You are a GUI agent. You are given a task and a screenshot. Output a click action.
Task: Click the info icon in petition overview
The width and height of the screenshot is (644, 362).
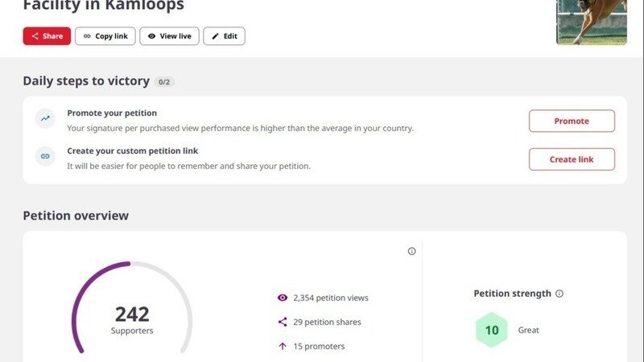point(412,251)
